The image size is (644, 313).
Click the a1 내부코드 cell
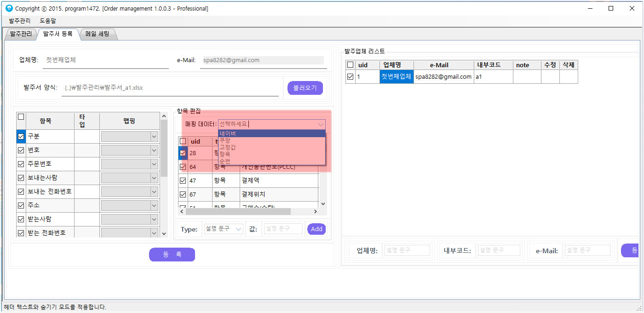494,77
